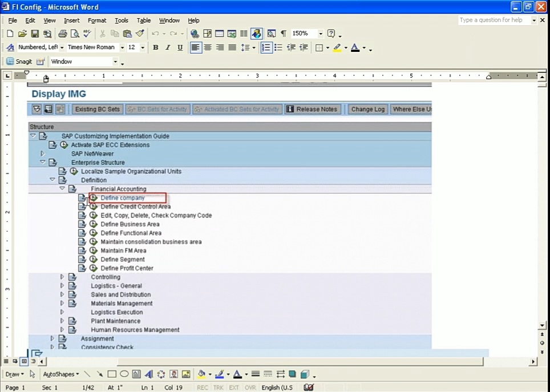Screen dimensions: 550x392
Task: Set Align Right paragraph alignment
Action: 220,47
